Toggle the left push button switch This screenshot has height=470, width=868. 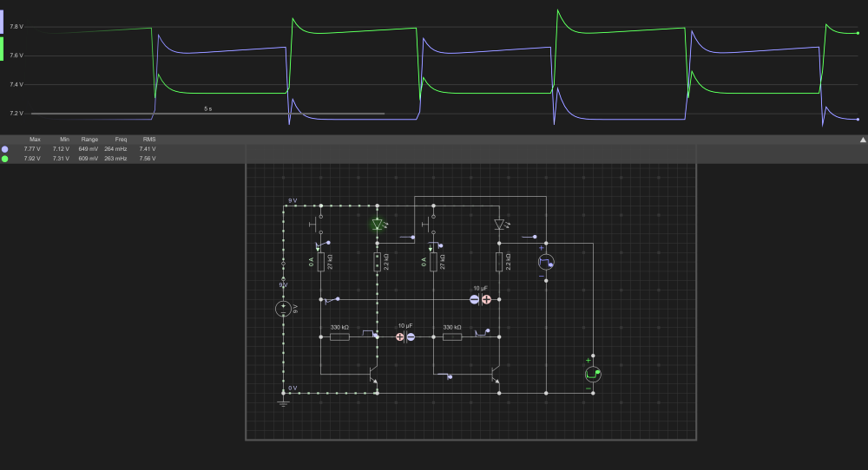(316, 226)
